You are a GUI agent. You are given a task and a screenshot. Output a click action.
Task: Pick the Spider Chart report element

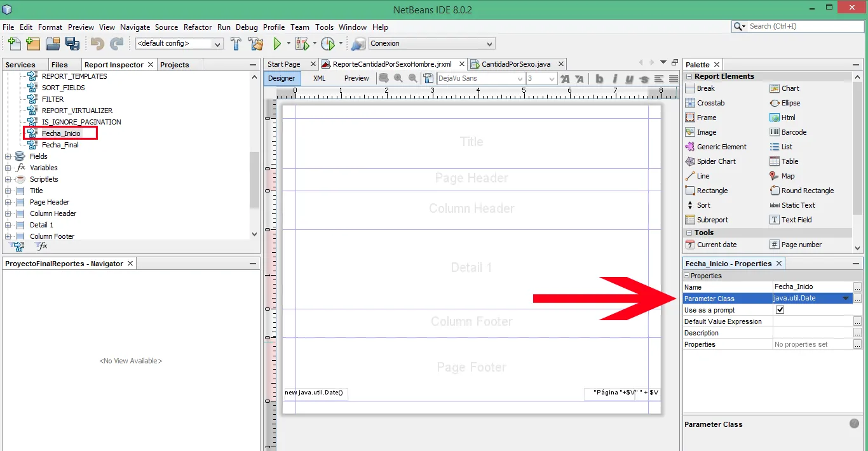(x=716, y=161)
